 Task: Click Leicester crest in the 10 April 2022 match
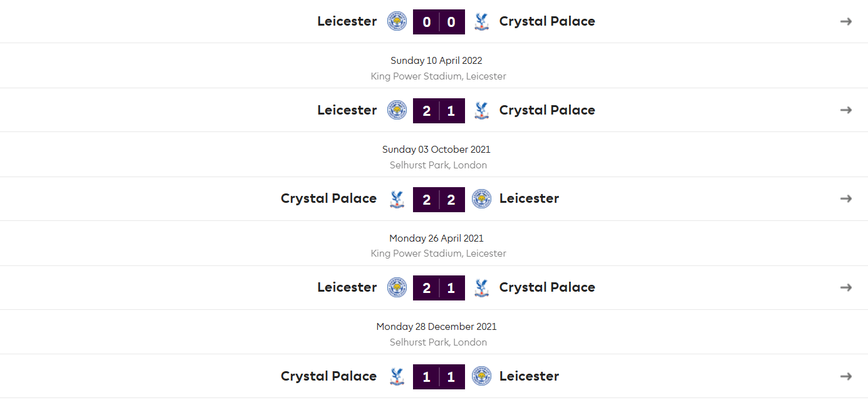coord(397,110)
